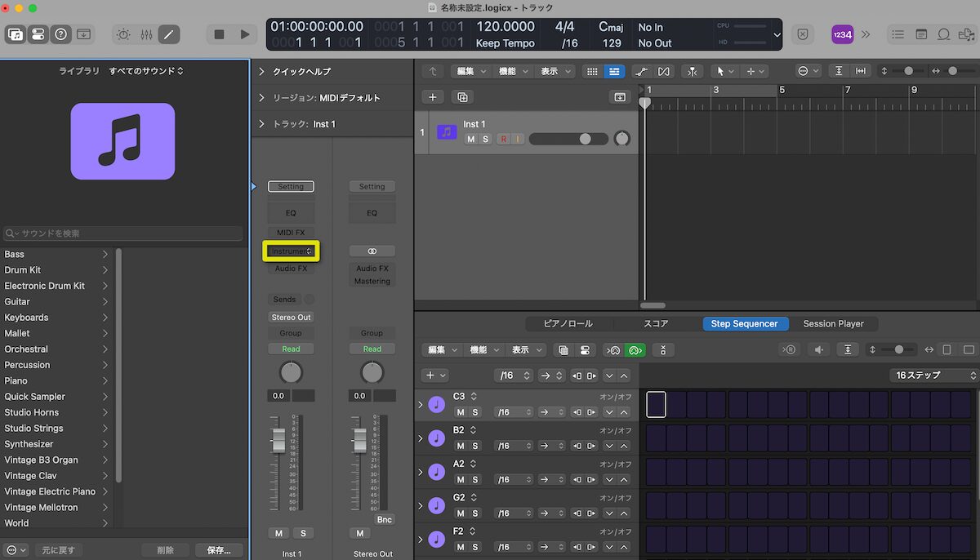The width and height of the screenshot is (980, 560).
Task: Click the purple 1234 count-in button
Action: pyautogui.click(x=842, y=34)
